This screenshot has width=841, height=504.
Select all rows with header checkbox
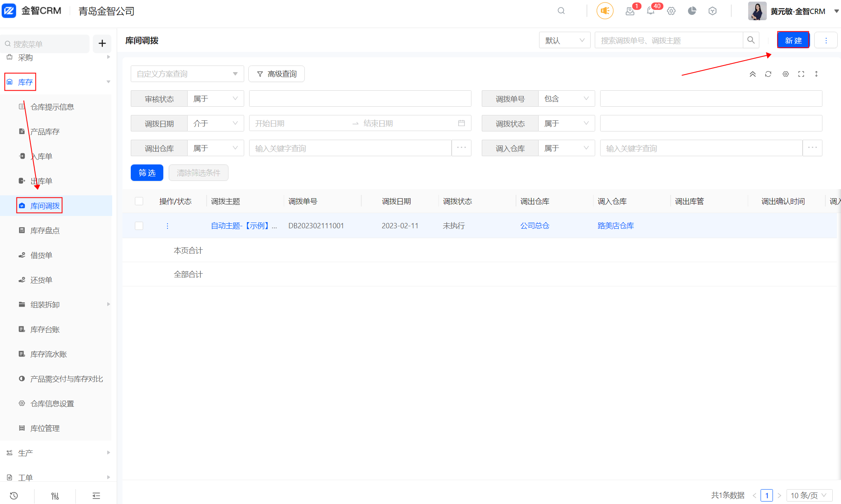pos(139,201)
